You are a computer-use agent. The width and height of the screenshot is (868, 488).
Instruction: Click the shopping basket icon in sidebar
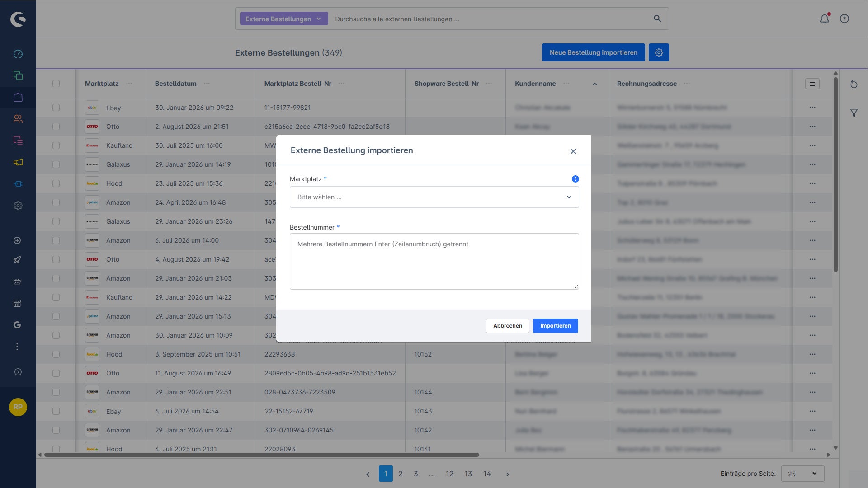[x=17, y=282]
